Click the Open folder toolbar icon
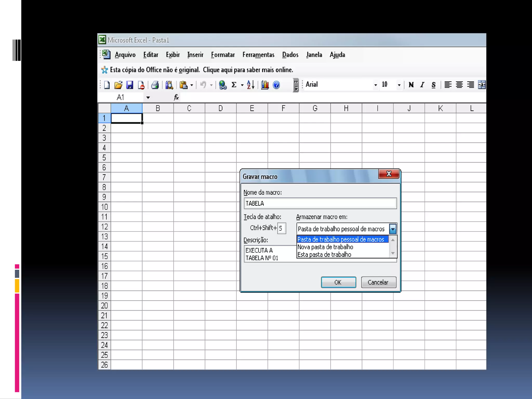This screenshot has width=532, height=399. click(x=118, y=85)
